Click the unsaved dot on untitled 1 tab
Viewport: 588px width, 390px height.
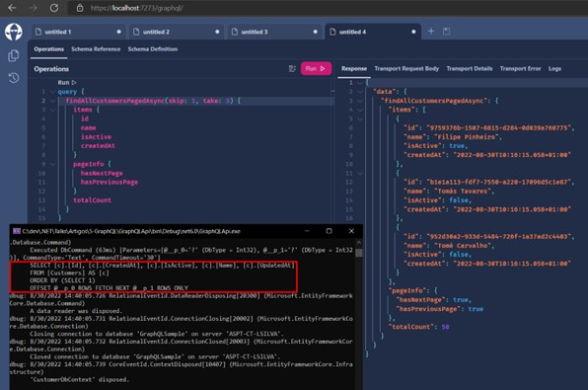(118, 32)
